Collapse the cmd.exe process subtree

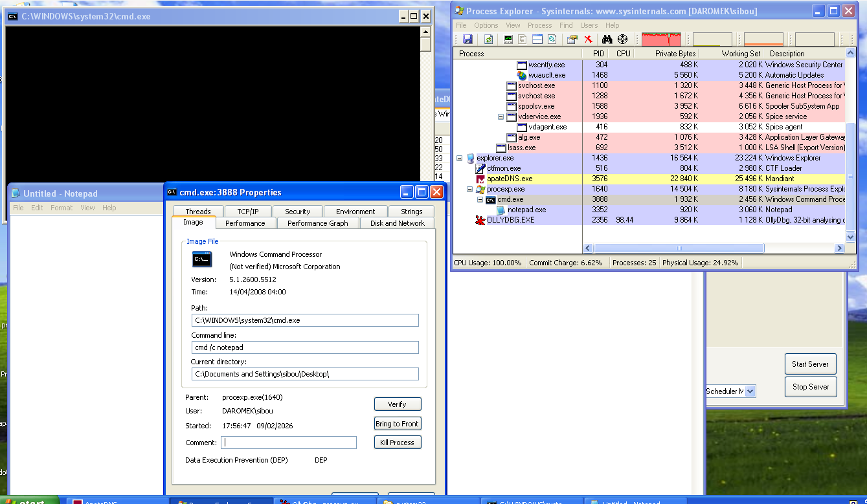[480, 199]
